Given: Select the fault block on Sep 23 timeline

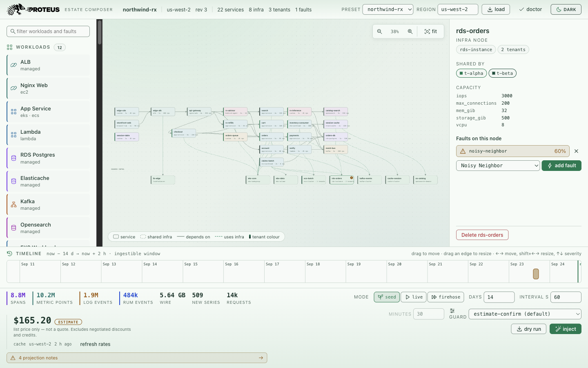Looking at the screenshot, I should tap(536, 274).
